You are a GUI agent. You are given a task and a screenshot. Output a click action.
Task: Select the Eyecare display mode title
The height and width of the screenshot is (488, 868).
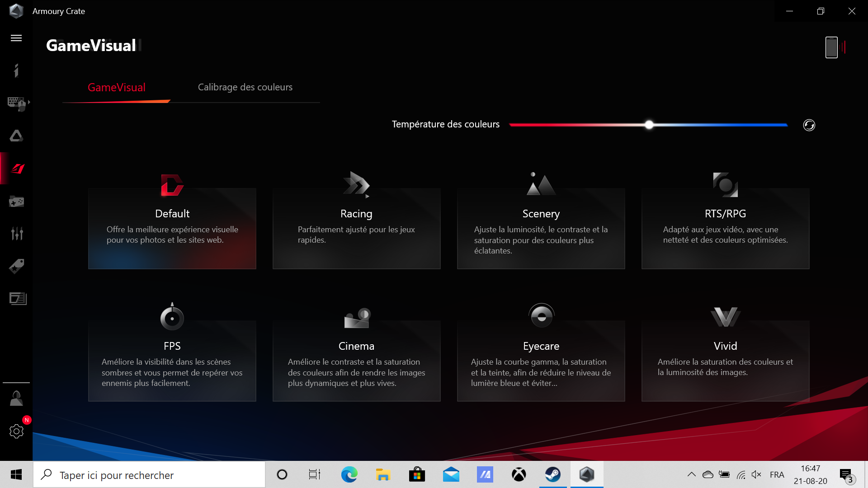click(541, 346)
